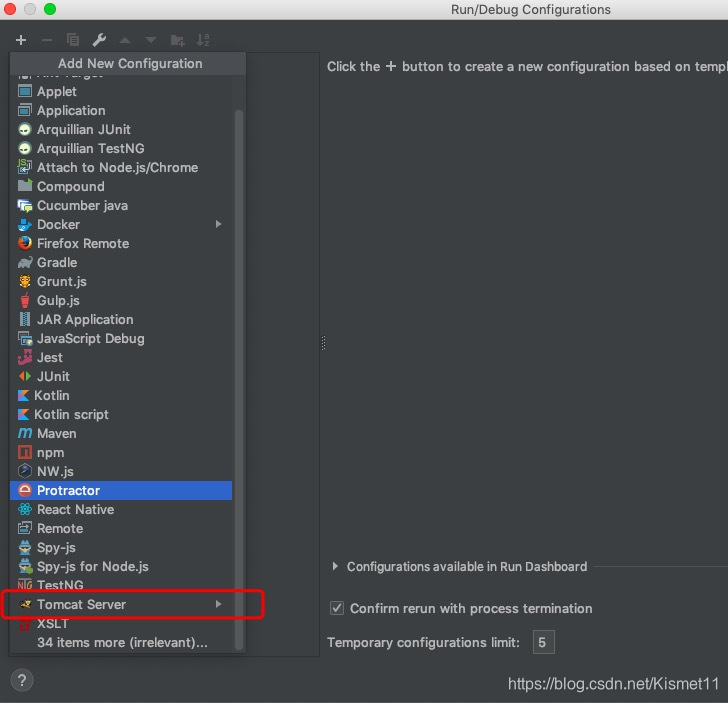Image resolution: width=728 pixels, height=703 pixels.
Task: Click the Move Down arrow icon
Action: (x=151, y=40)
